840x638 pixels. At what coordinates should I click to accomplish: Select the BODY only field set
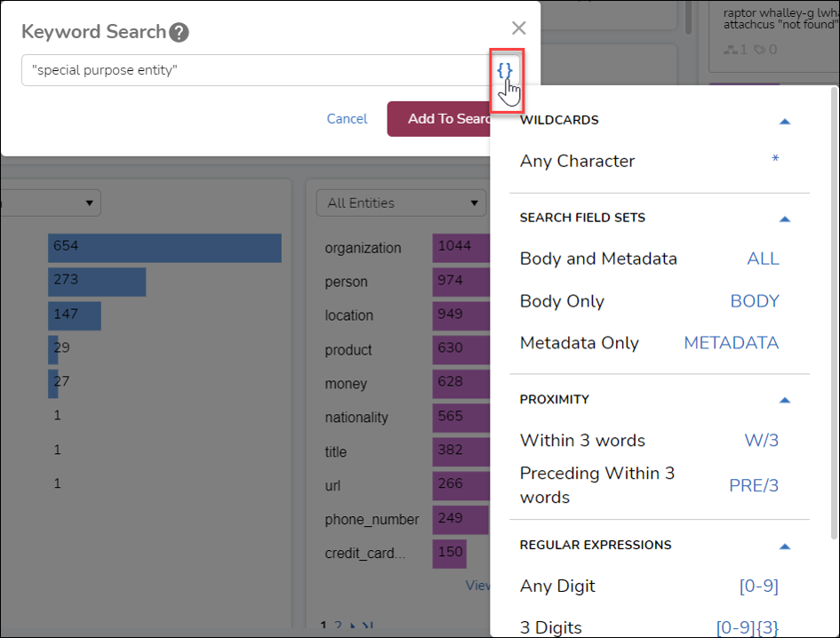click(x=755, y=301)
